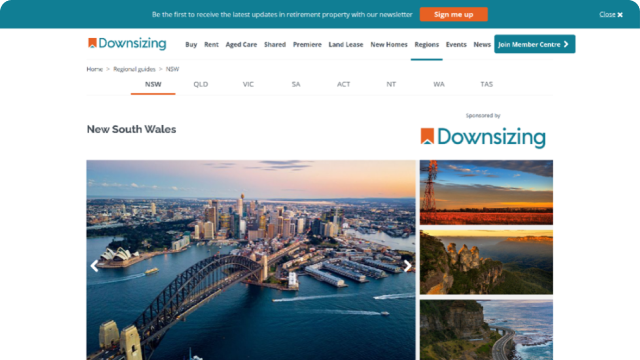
Task: Advance to the next carousel image
Action: 407,266
